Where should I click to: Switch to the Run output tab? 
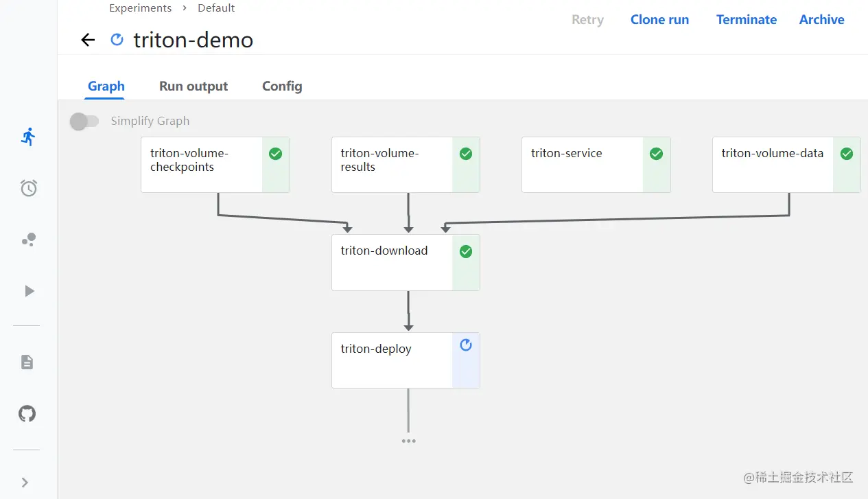pos(193,86)
